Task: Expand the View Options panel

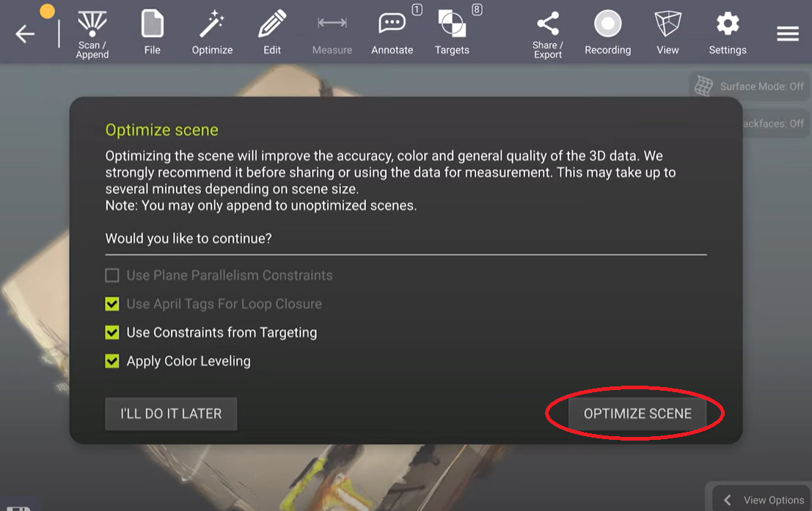Action: (x=761, y=499)
